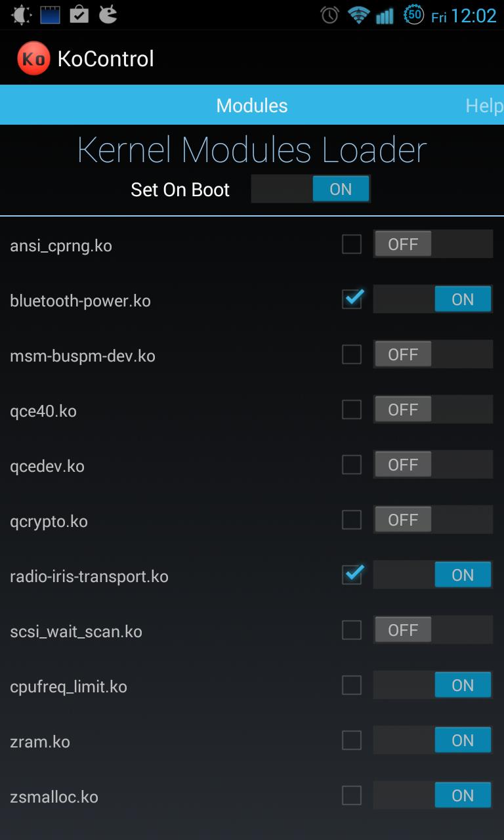Check the ansi_cprng.ko checkbox
The height and width of the screenshot is (840, 504).
[x=352, y=243]
